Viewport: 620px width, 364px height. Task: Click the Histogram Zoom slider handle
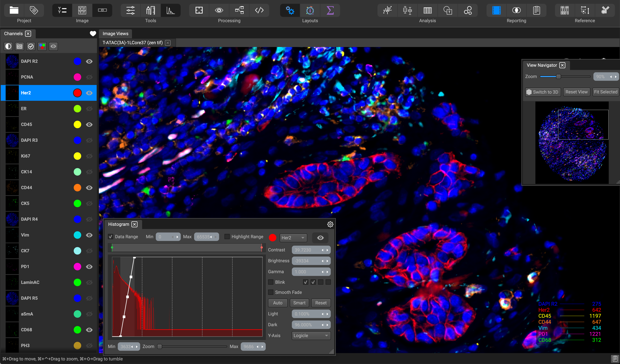click(x=160, y=347)
